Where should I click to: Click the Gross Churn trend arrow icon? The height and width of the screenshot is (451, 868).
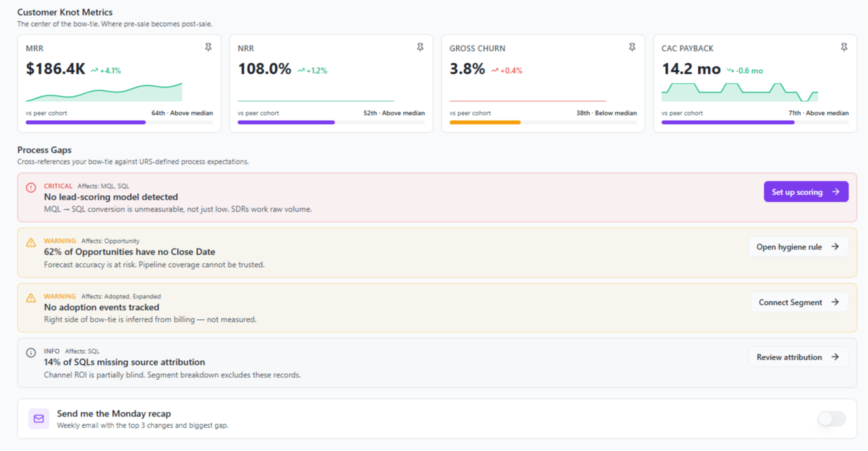pos(495,70)
